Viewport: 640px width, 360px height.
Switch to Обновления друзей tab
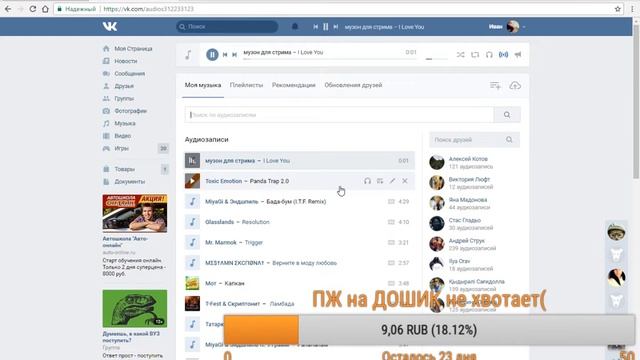pos(353,85)
